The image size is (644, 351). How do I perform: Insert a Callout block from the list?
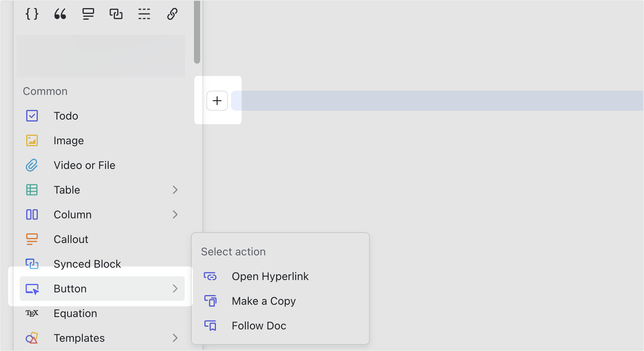(x=102, y=239)
